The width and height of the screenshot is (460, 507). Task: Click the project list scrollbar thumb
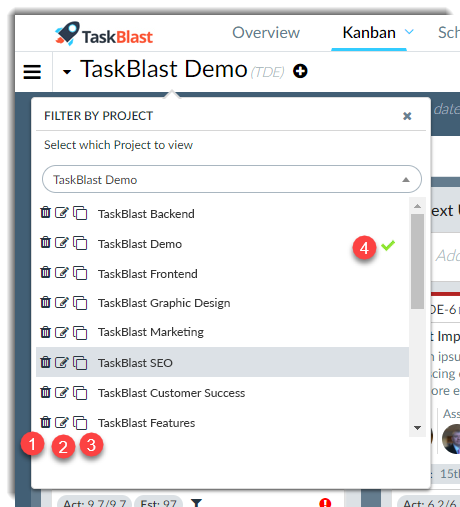(x=417, y=262)
